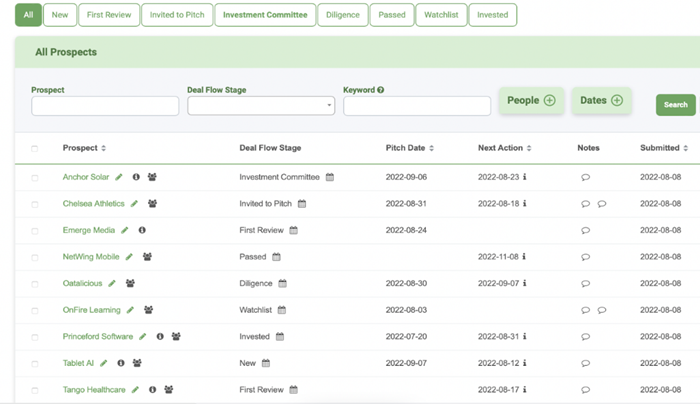The height and width of the screenshot is (404, 700).
Task: Expand the People filter
Action: coord(531,100)
